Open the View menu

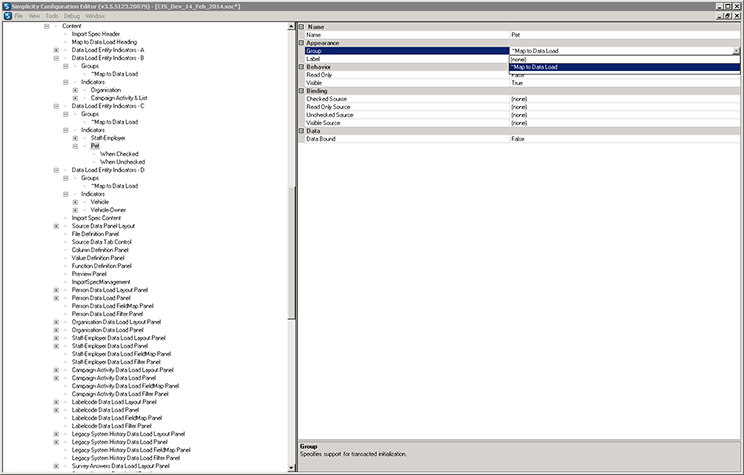34,16
